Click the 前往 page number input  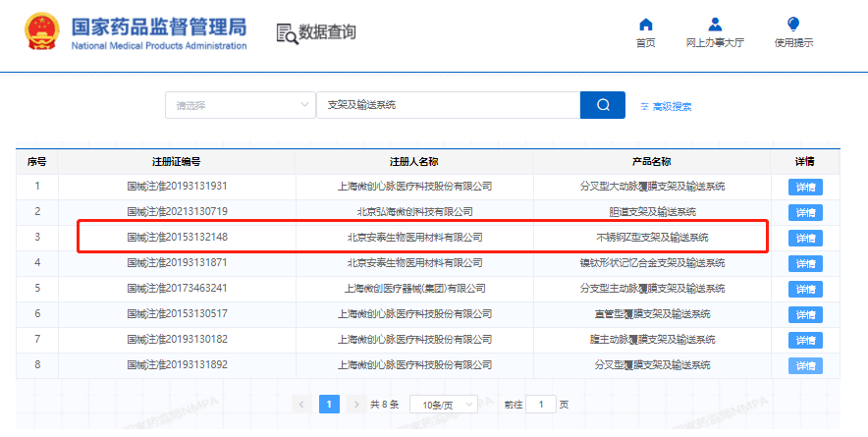click(x=540, y=405)
